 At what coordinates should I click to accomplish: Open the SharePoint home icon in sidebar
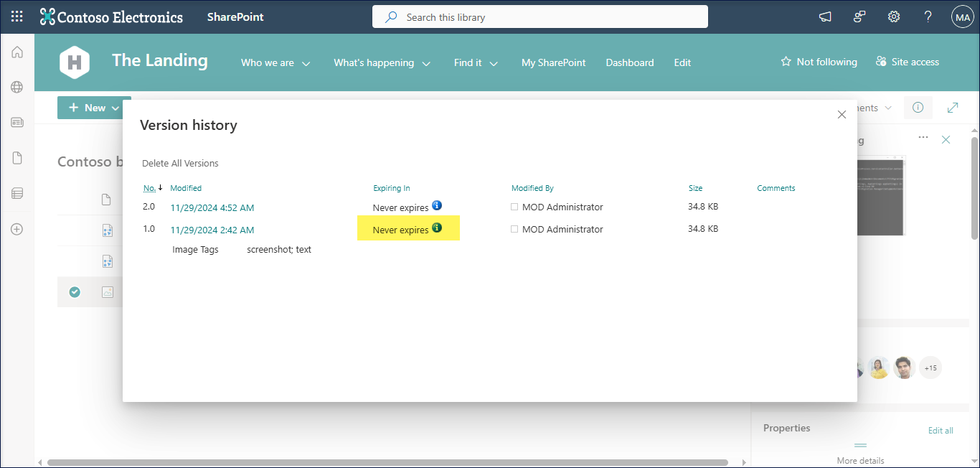pyautogui.click(x=17, y=52)
